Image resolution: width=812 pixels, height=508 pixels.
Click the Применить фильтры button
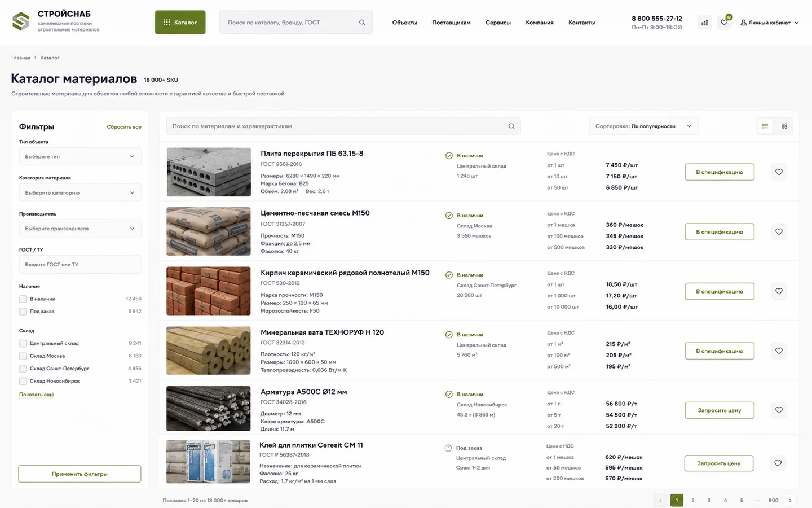80,474
